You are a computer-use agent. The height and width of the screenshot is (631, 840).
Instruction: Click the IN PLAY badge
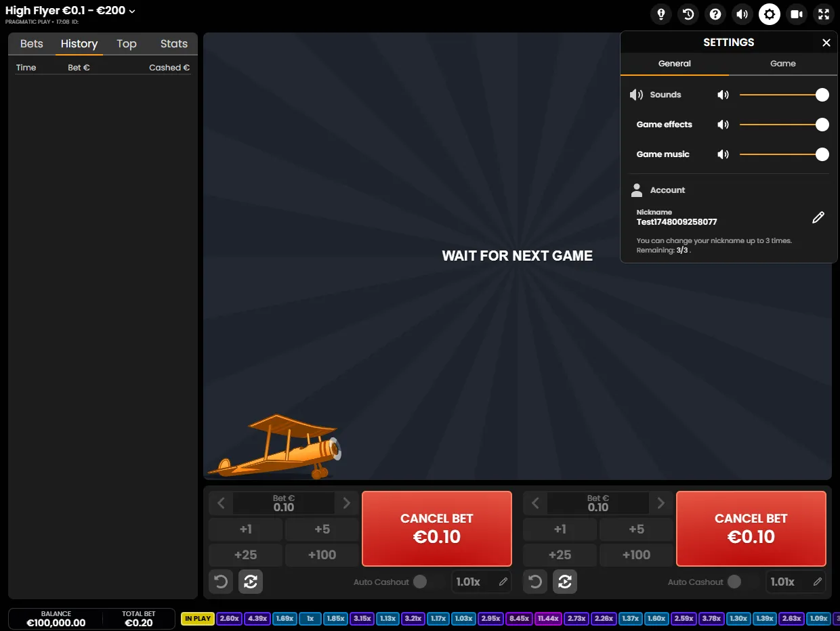(198, 619)
